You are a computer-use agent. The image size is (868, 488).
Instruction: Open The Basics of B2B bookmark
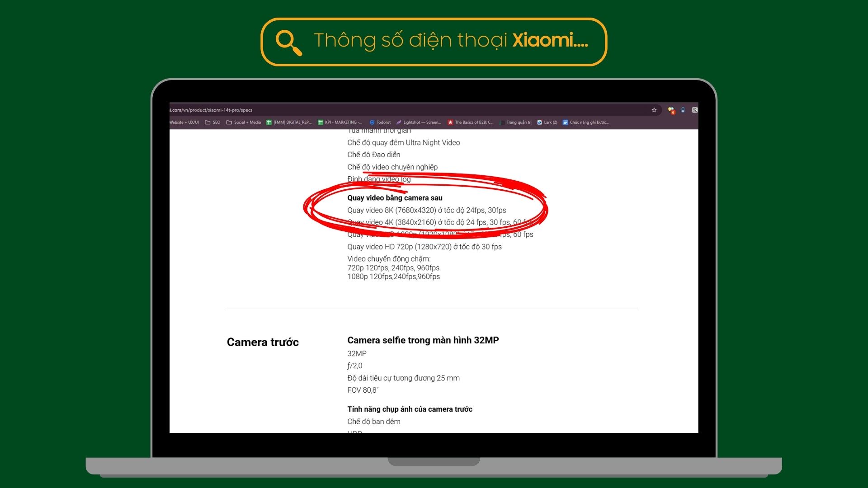point(471,122)
